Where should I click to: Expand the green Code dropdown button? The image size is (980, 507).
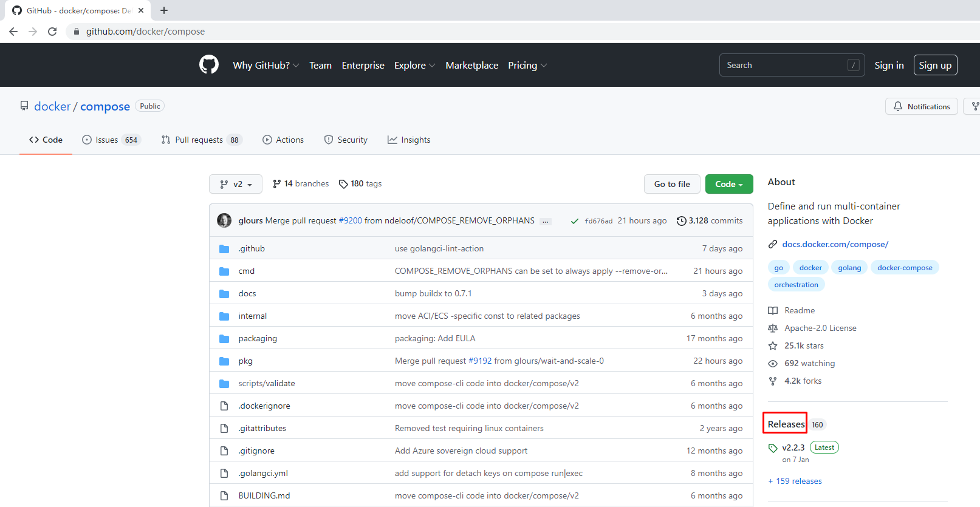728,184
